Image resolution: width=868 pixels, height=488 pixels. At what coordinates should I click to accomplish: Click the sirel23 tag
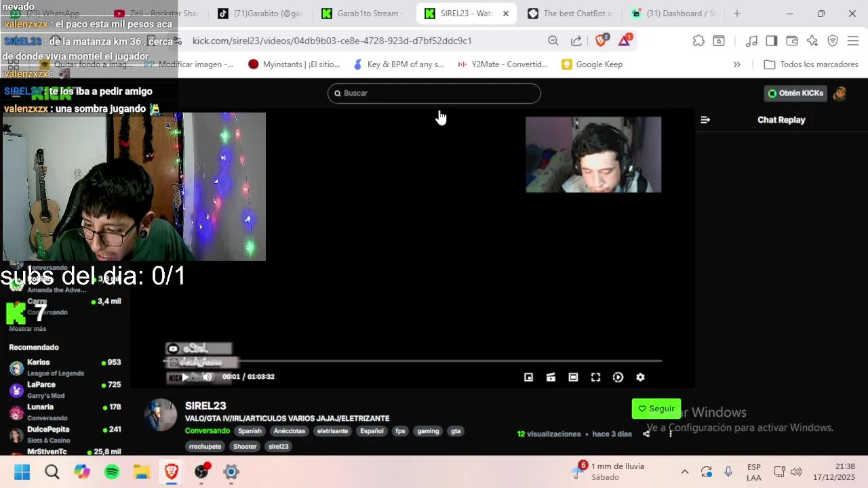(x=278, y=447)
